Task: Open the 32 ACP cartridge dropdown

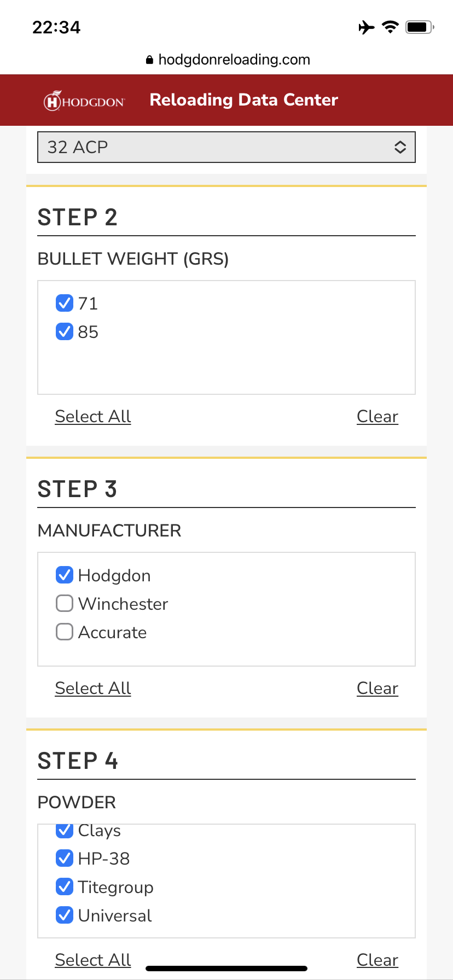Action: (226, 147)
